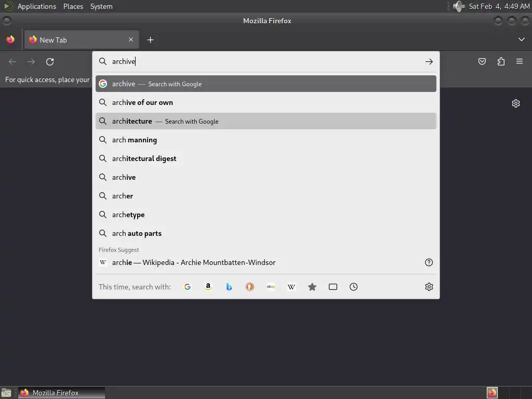Viewport: 532px width, 399px height.
Task: Close the New Tab tab
Action: coord(131,39)
